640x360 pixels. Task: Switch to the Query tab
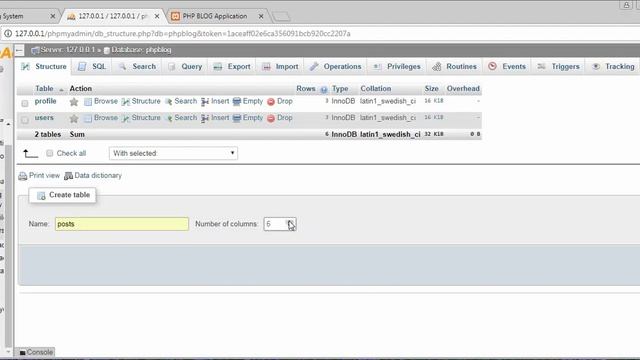point(185,67)
